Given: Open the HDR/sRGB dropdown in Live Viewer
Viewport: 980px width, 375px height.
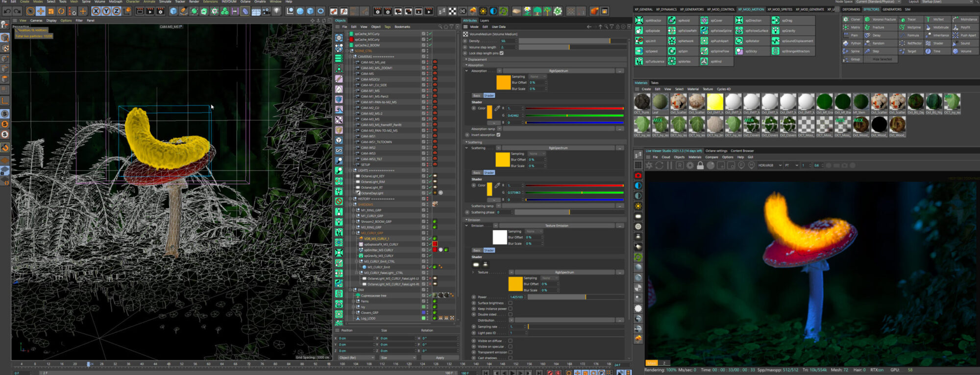Looking at the screenshot, I should (x=769, y=165).
